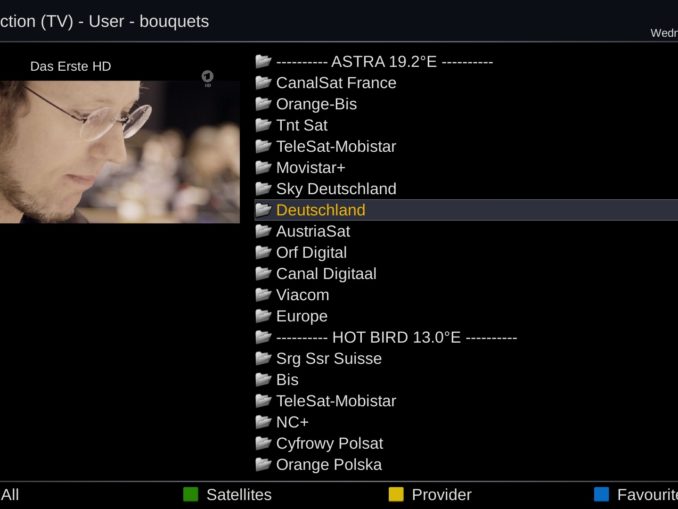Switch to the Provider view
This screenshot has height=509, width=678.
(x=441, y=494)
